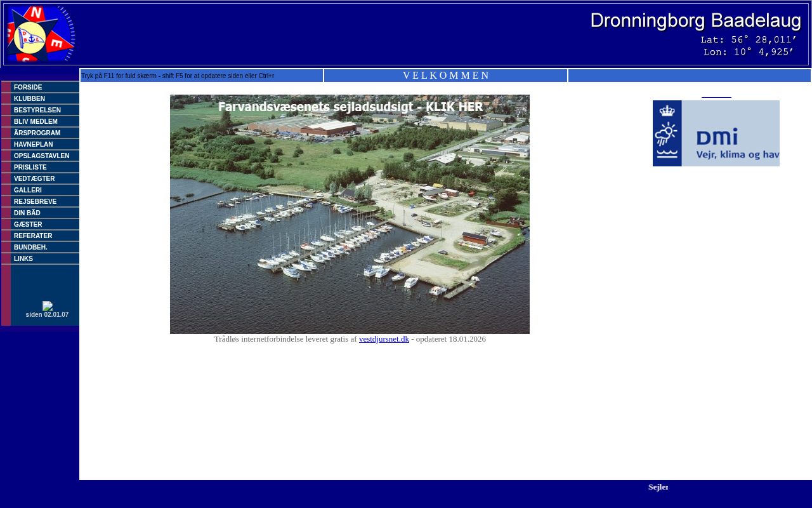Open the harbor aerial photo link
The height and width of the screenshot is (508, 812).
pos(350,214)
